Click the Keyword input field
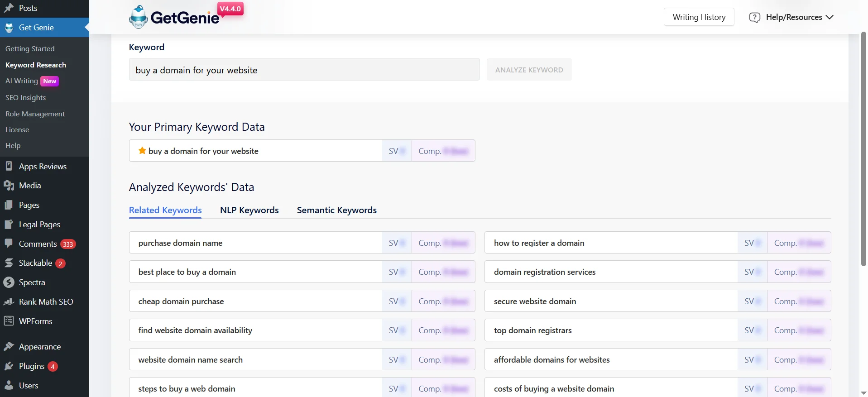 pyautogui.click(x=304, y=70)
